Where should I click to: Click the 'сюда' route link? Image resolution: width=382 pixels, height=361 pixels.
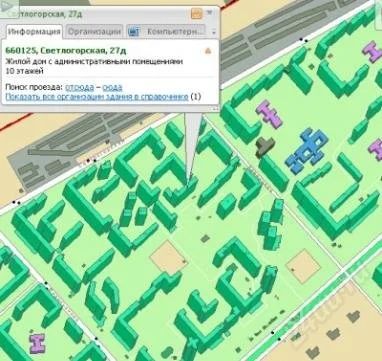click(112, 88)
